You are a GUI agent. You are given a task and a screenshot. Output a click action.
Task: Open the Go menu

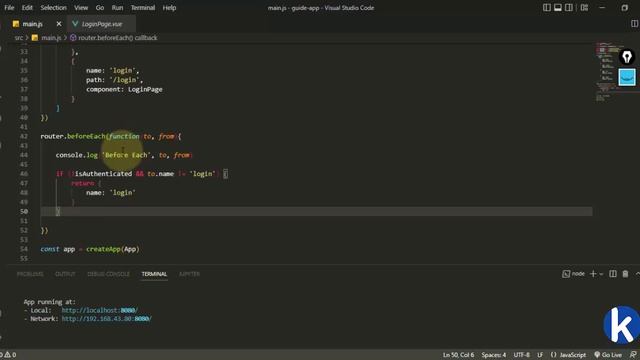[100, 8]
